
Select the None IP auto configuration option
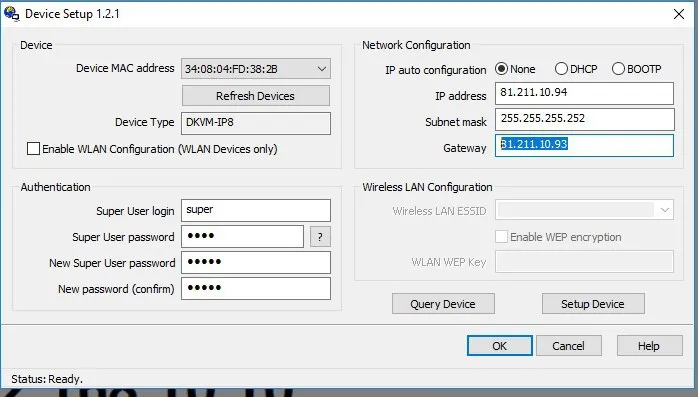click(501, 69)
